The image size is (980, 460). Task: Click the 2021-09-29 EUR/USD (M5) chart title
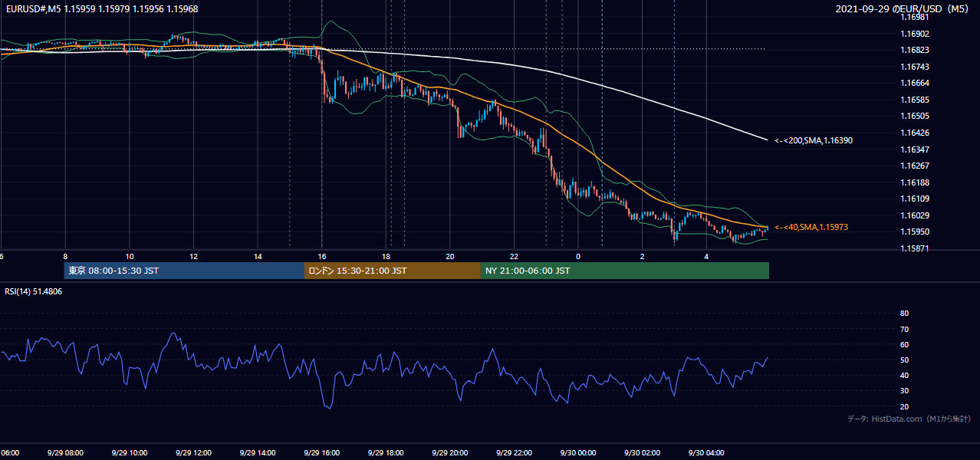point(903,9)
